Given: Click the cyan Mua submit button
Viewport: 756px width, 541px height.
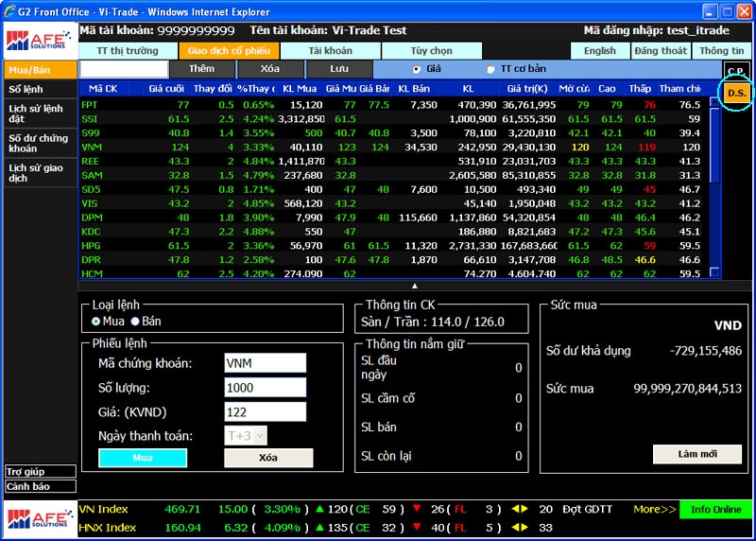Looking at the screenshot, I should click(x=143, y=458).
